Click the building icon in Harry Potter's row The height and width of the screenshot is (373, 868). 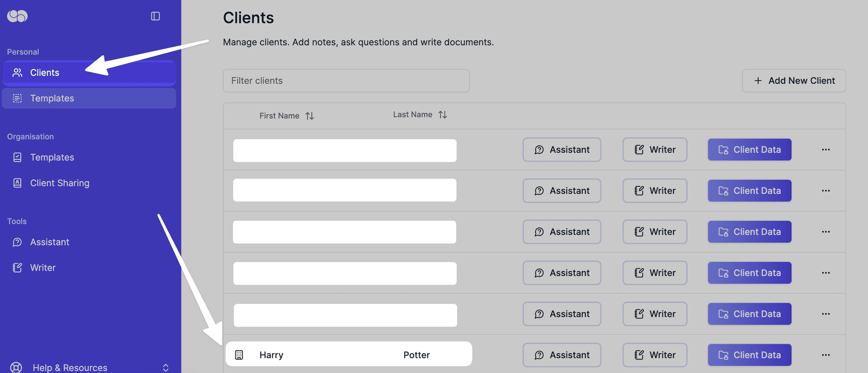[239, 355]
